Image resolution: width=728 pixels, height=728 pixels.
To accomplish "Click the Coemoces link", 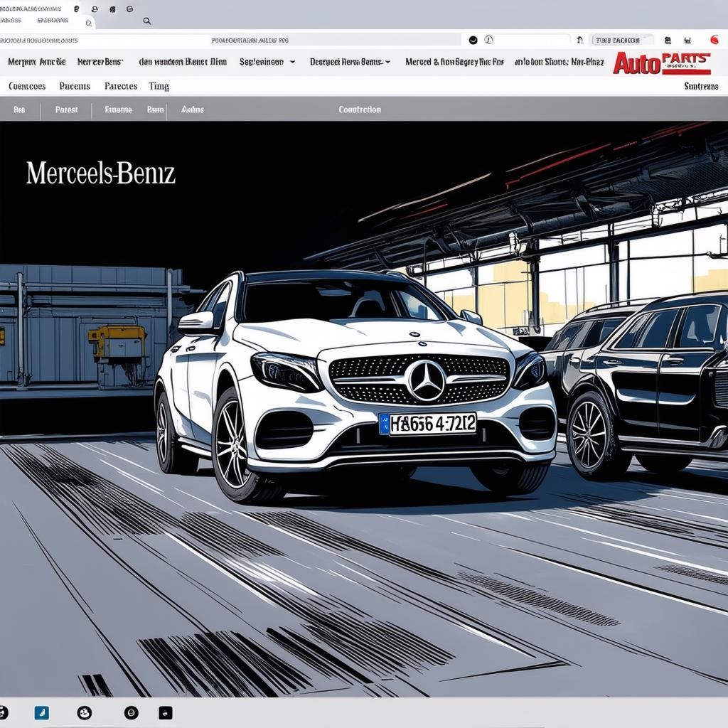I will pos(27,87).
